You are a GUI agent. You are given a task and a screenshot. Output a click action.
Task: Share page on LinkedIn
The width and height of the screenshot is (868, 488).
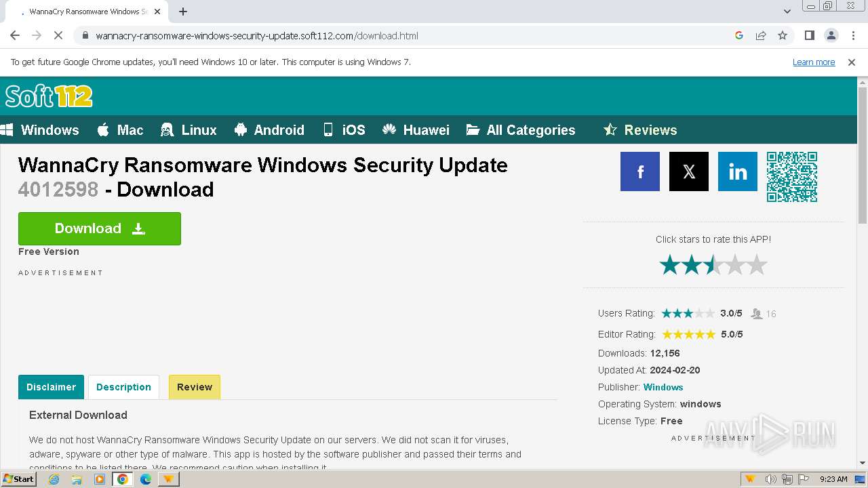pyautogui.click(x=738, y=171)
